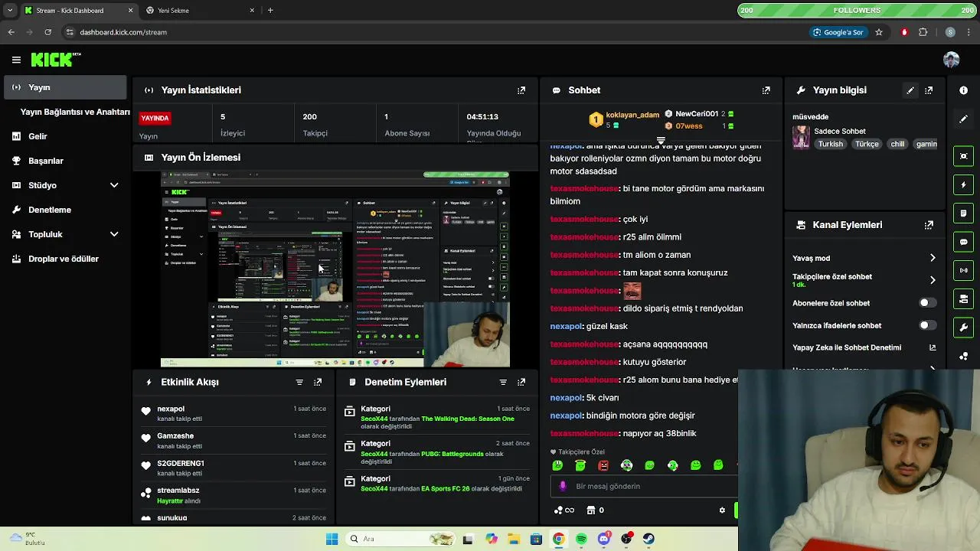Toggle document widget in right sidebar
Image resolution: width=980 pixels, height=551 pixels.
coord(963,213)
